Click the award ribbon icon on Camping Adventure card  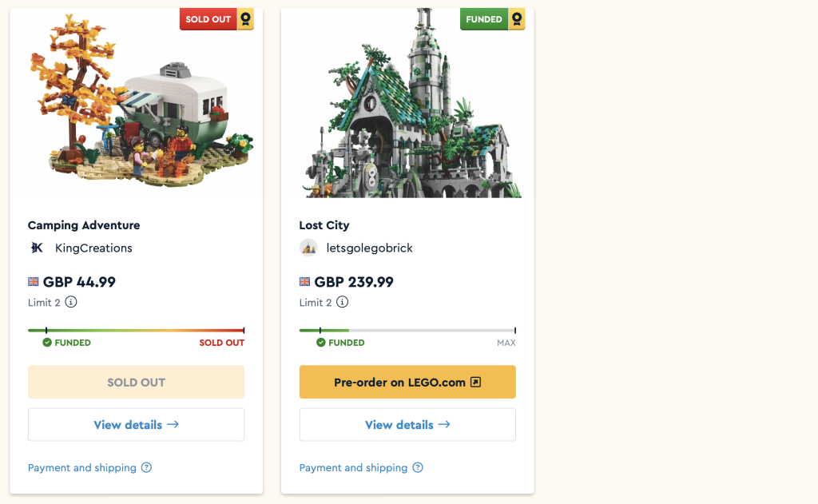tap(246, 20)
